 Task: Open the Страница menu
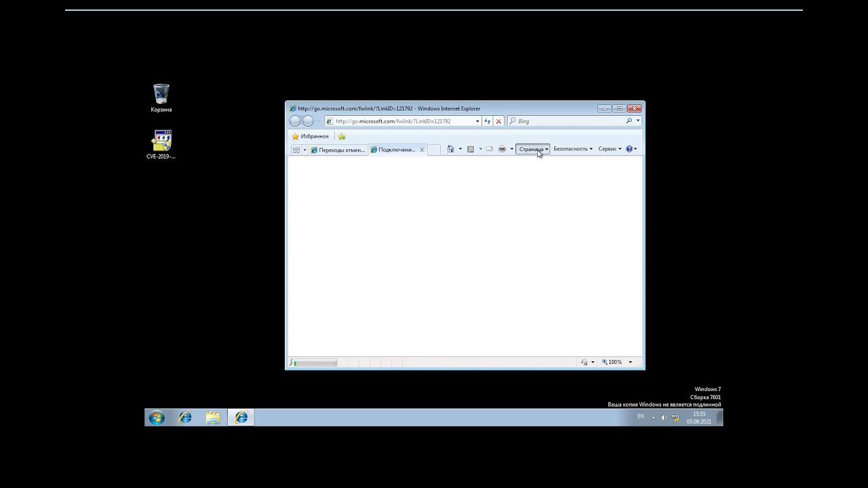tap(534, 149)
